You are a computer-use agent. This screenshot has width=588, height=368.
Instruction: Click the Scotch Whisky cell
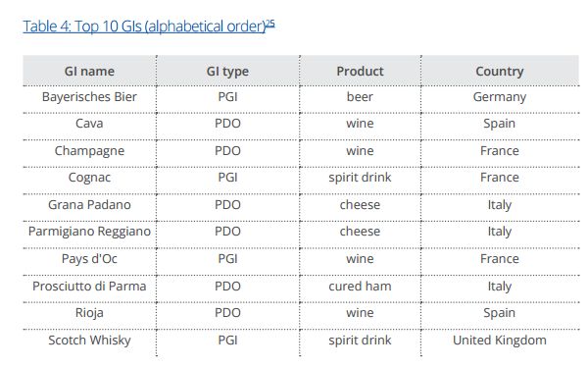click(89, 341)
